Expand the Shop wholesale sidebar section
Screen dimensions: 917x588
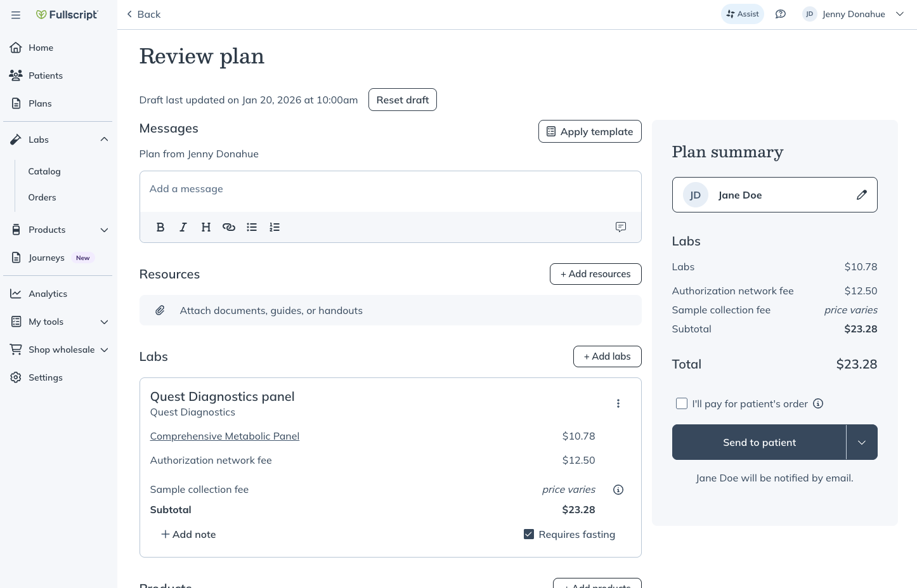[104, 350]
